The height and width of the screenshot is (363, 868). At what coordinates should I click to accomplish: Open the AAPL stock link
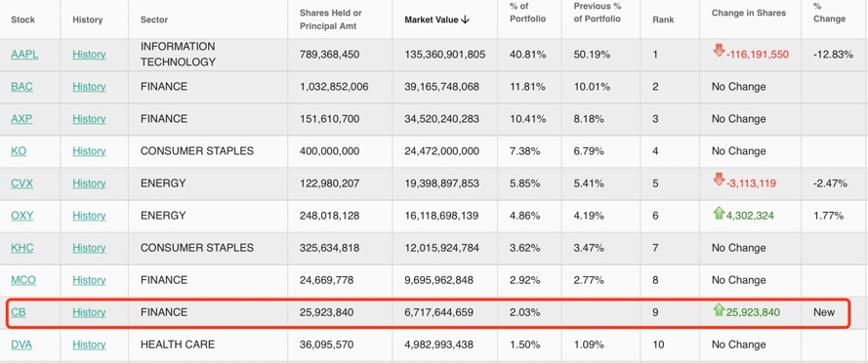(x=25, y=55)
